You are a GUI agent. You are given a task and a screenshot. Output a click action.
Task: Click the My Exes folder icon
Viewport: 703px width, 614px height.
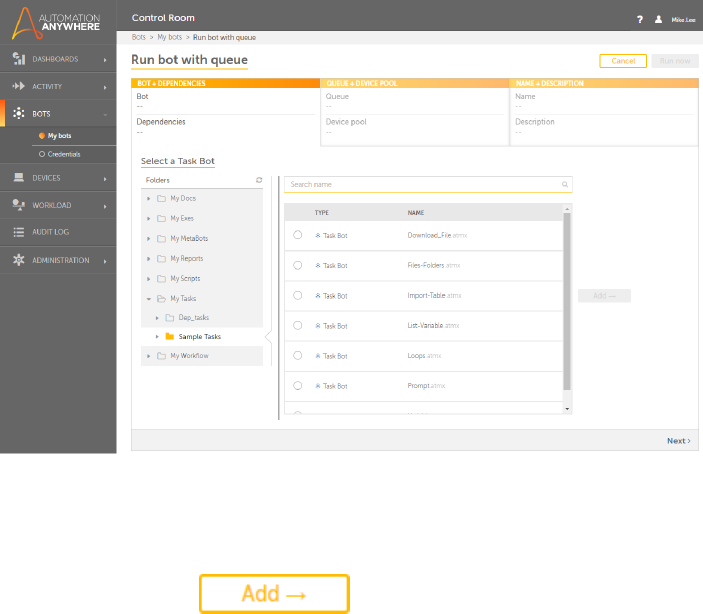[x=161, y=218]
